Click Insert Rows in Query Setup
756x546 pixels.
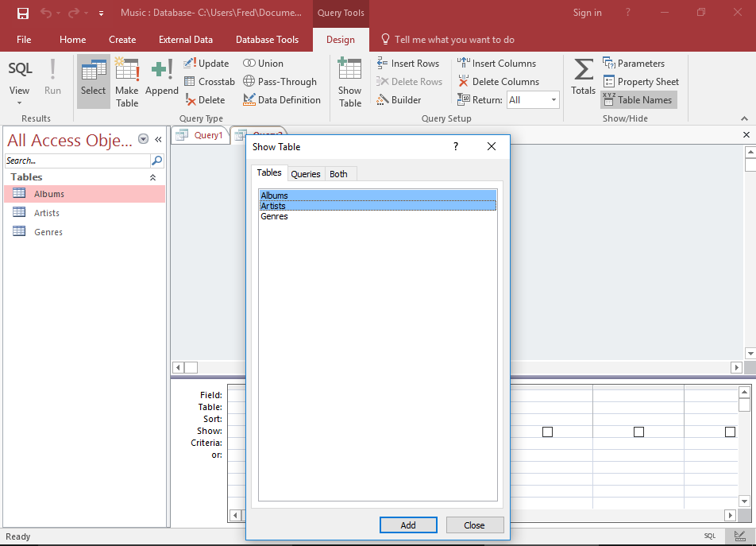tap(408, 64)
